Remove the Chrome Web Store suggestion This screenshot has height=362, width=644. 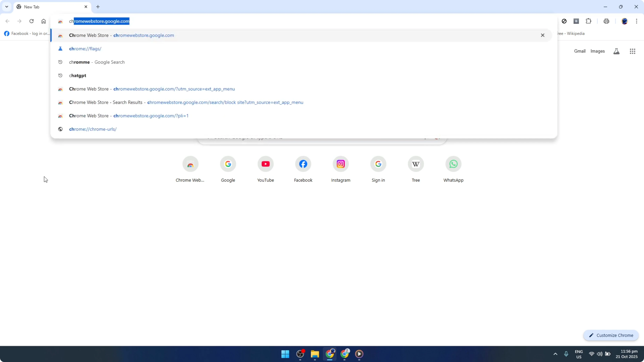[543, 35]
